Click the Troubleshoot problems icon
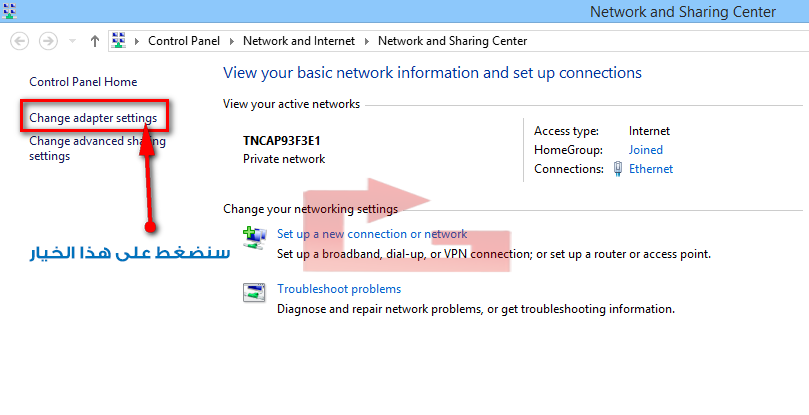Screen dimensions: 809x415 click(x=254, y=293)
